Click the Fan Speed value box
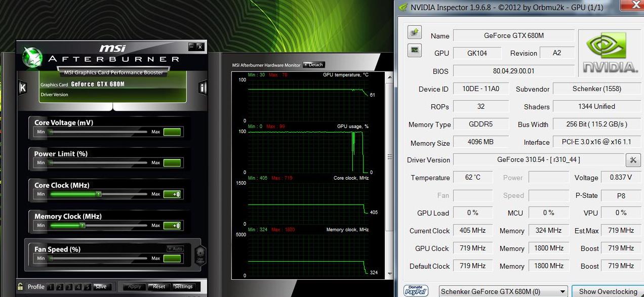Screen dimensions: 644x297 pos(172,259)
